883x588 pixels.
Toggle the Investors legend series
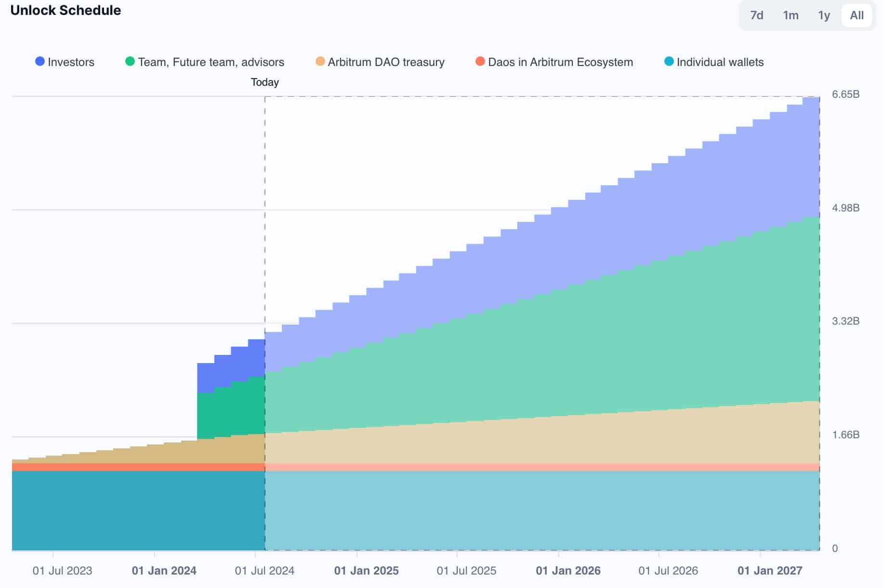pos(65,62)
